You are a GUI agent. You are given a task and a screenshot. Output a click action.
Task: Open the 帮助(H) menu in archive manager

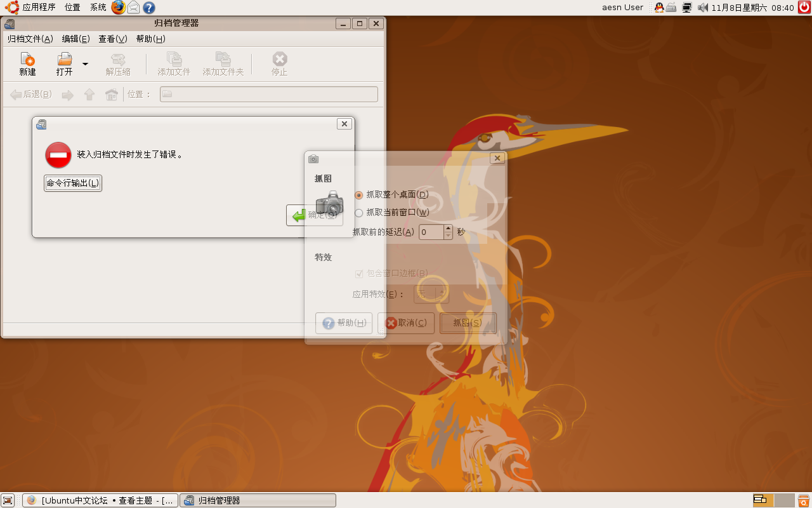click(151, 39)
